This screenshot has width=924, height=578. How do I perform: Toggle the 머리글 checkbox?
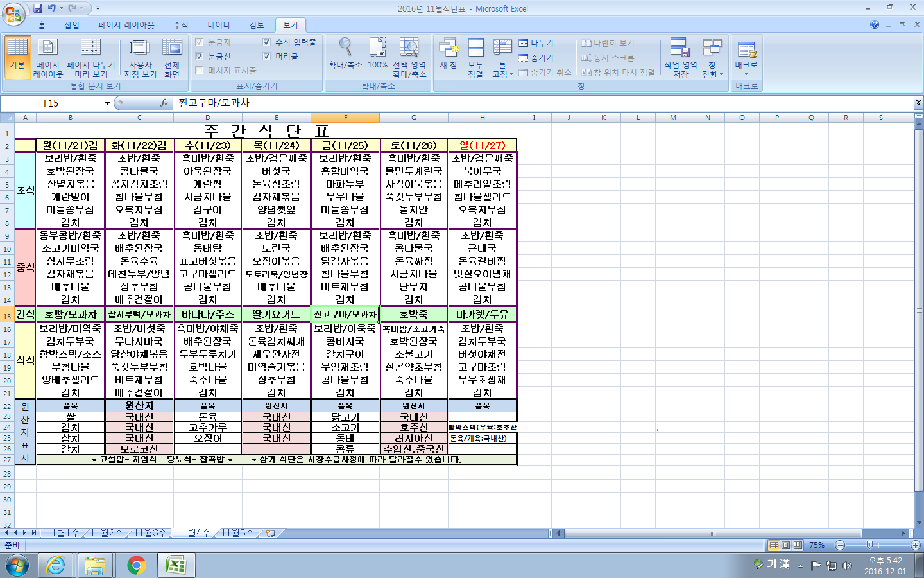coord(266,57)
